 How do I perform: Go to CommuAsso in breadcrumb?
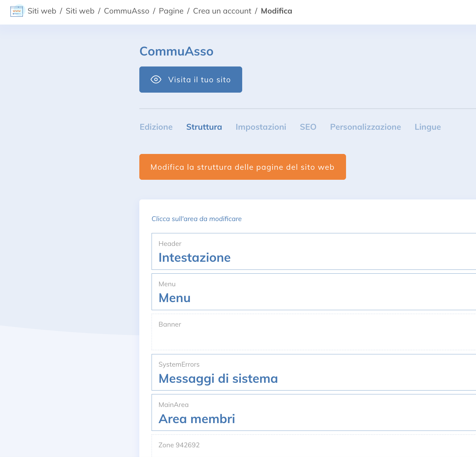click(x=126, y=11)
